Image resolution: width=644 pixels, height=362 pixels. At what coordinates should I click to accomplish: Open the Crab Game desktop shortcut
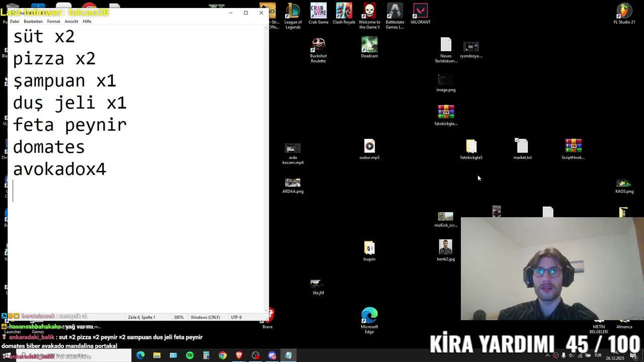(318, 14)
